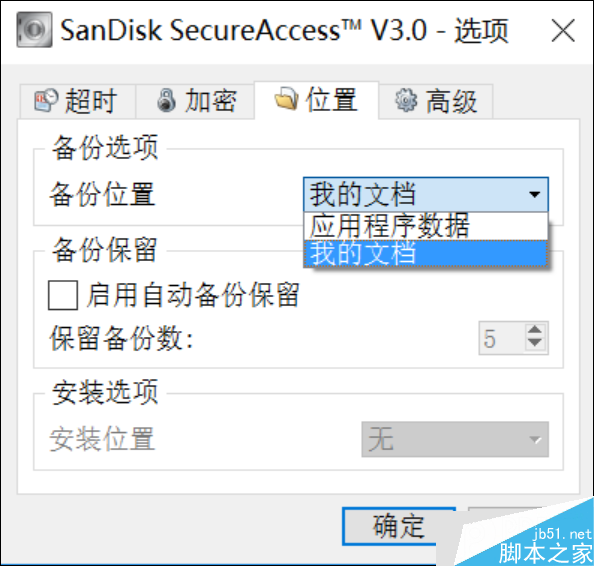Click the SanDisk vault icon in title bar
This screenshot has width=594, height=566.
coord(34,30)
